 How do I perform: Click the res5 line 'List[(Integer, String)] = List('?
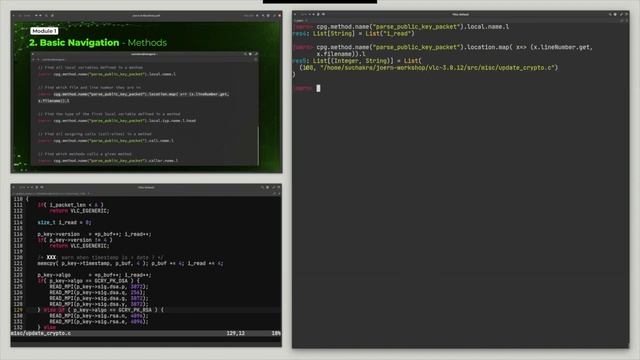pos(357,61)
